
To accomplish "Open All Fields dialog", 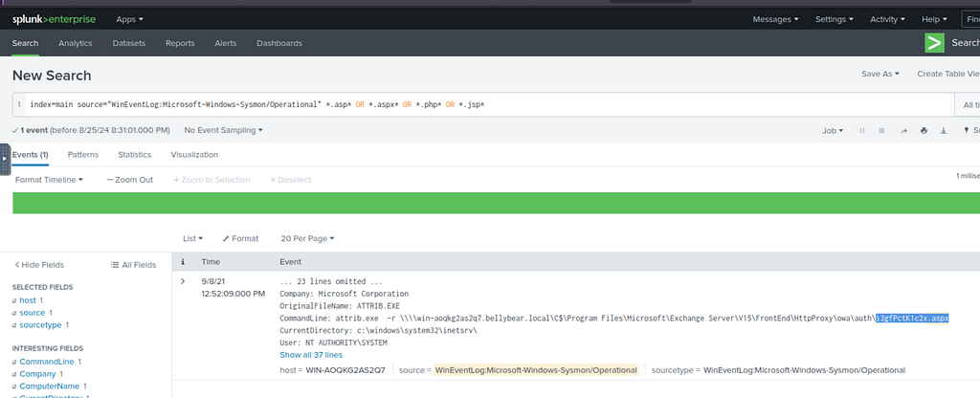I will coord(133,264).
